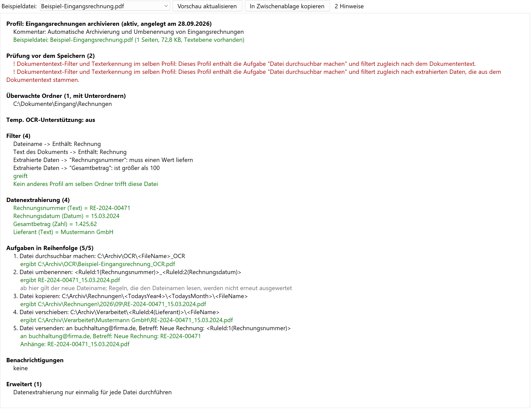Click In Zwischenablage kopieren button
532x410 pixels.
click(287, 6)
